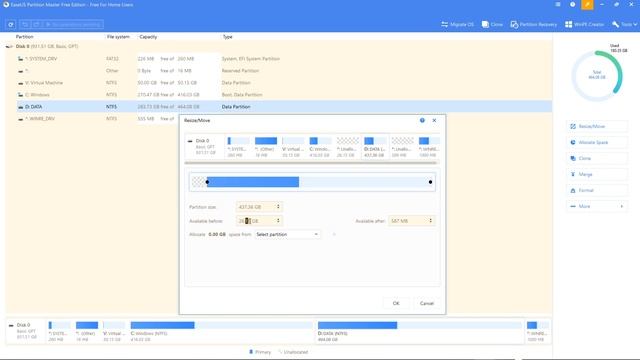The height and width of the screenshot is (360, 640).
Task: Click the Type column header
Action: coord(227,37)
